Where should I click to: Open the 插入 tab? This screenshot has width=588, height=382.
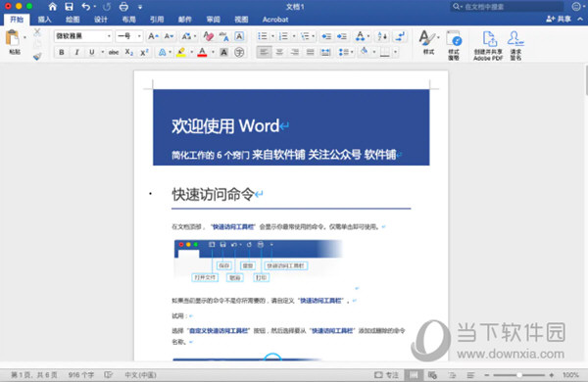coord(45,20)
